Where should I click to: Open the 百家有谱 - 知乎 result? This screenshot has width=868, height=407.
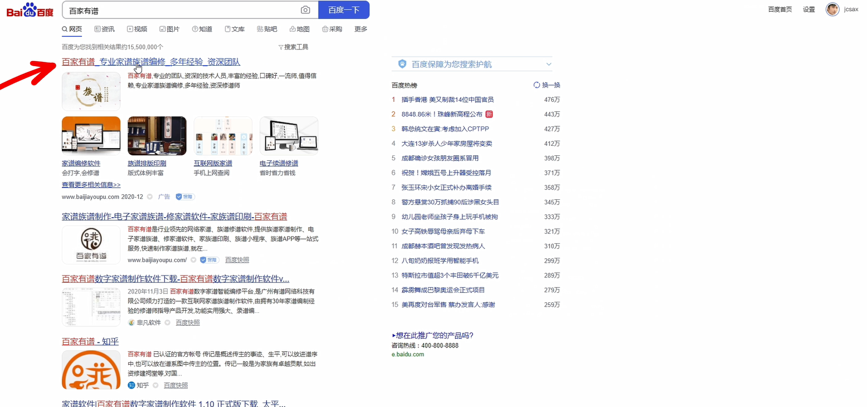(x=90, y=341)
